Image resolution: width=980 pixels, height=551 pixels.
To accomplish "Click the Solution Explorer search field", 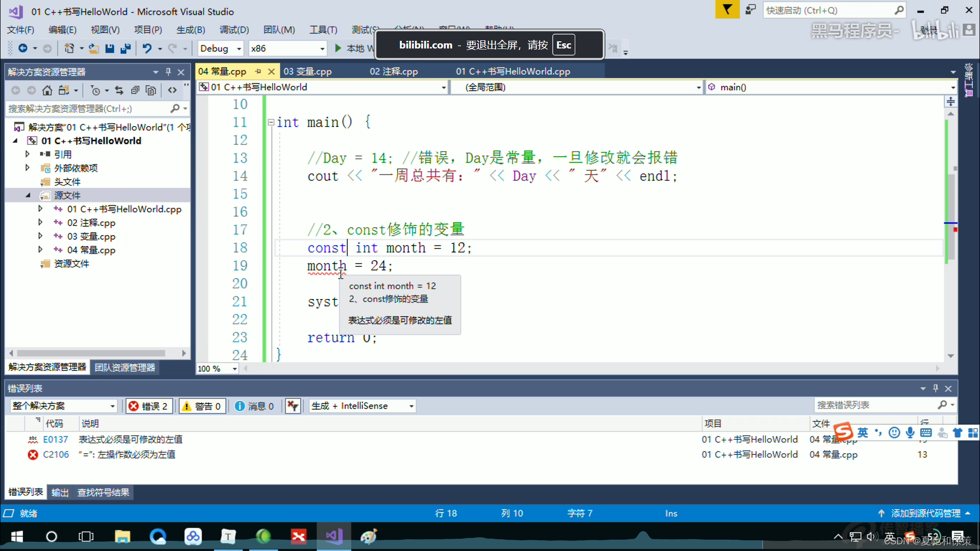I will [x=87, y=109].
